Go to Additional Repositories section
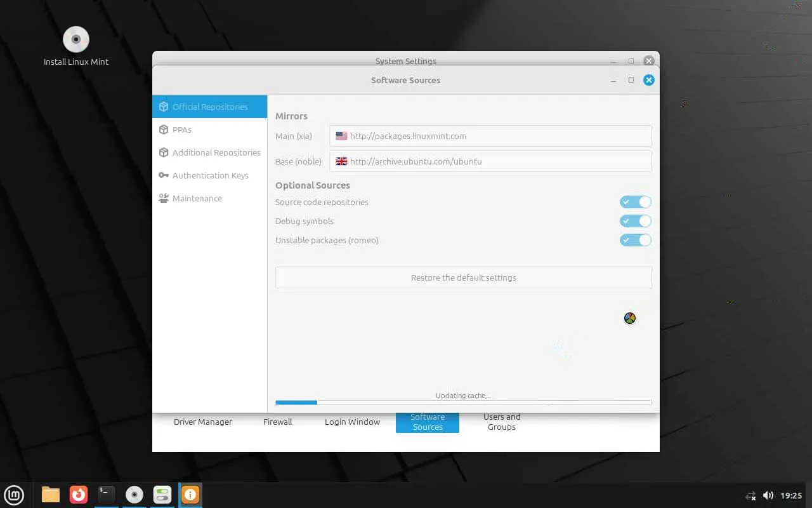Viewport: 812px width, 508px height. pos(210,152)
